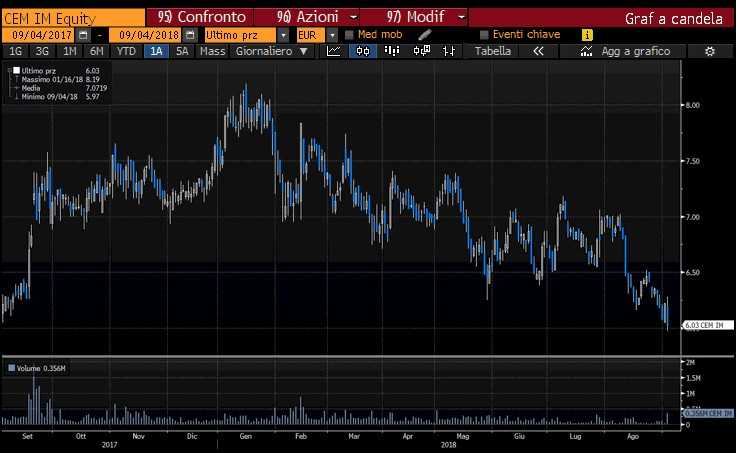Open the Giornaliero periodicity dropdown
736x453 pixels.
point(272,51)
